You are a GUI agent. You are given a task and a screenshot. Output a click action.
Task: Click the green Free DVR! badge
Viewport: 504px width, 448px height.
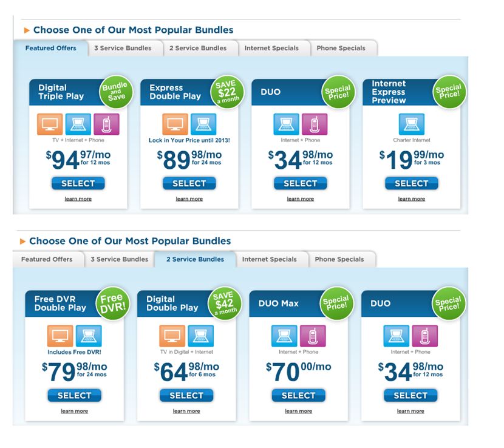coord(112,303)
